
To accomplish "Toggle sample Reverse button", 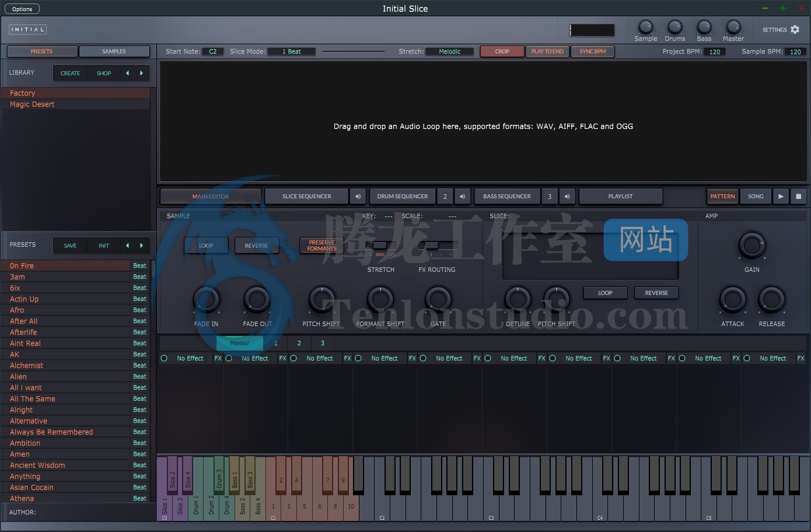I will pyautogui.click(x=256, y=246).
